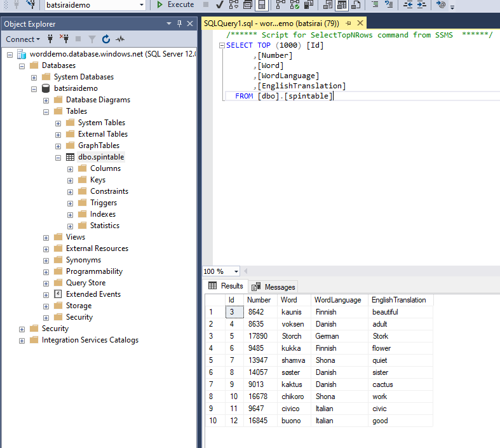
Task: Collapse the dbo.spintable tree node
Action: point(58,157)
